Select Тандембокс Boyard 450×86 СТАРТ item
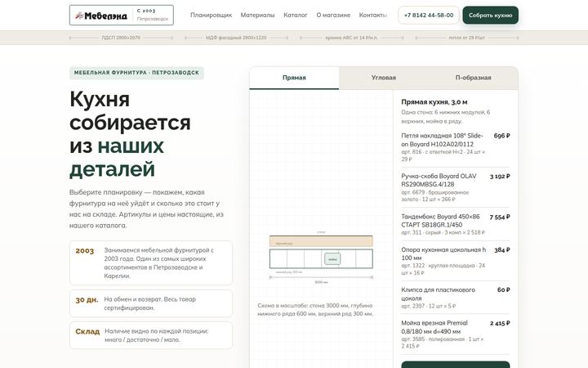This screenshot has width=588, height=368. point(455,224)
